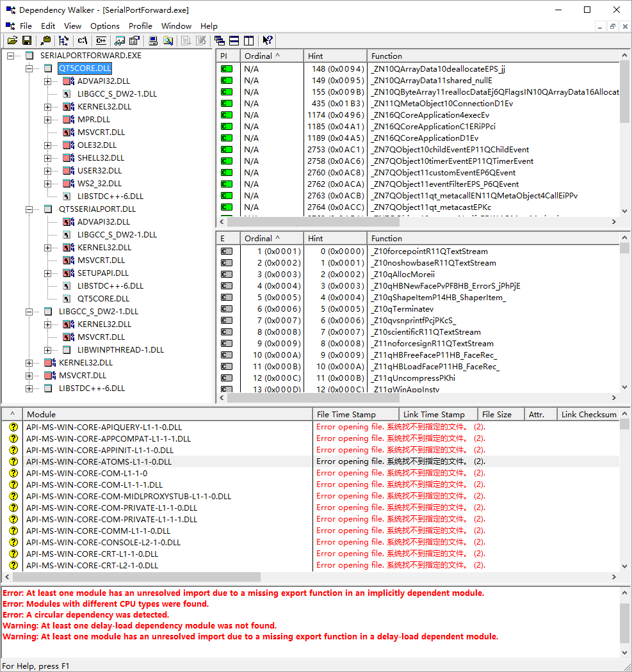The height and width of the screenshot is (672, 632).
Task: Sort imports by PI column header
Action: point(228,56)
